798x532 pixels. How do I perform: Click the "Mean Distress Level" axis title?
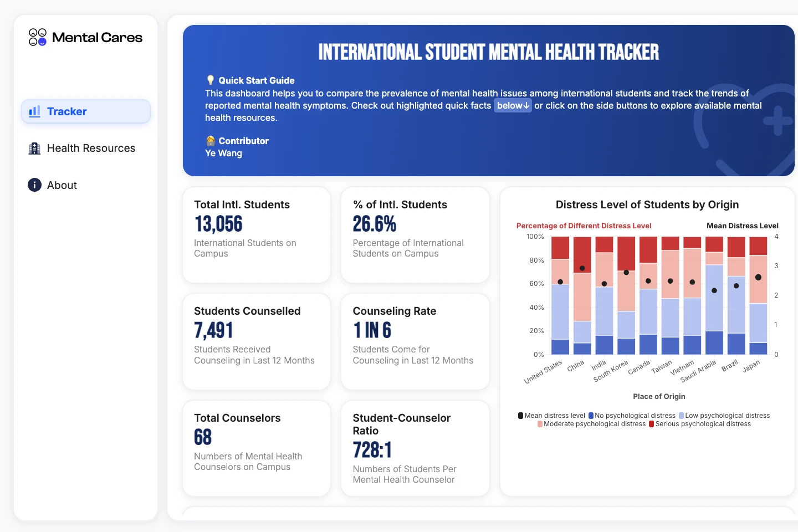(743, 226)
